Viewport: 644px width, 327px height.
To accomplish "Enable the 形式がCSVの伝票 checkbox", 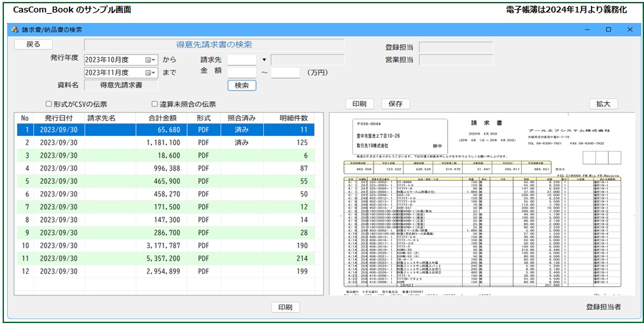I will tap(49, 104).
